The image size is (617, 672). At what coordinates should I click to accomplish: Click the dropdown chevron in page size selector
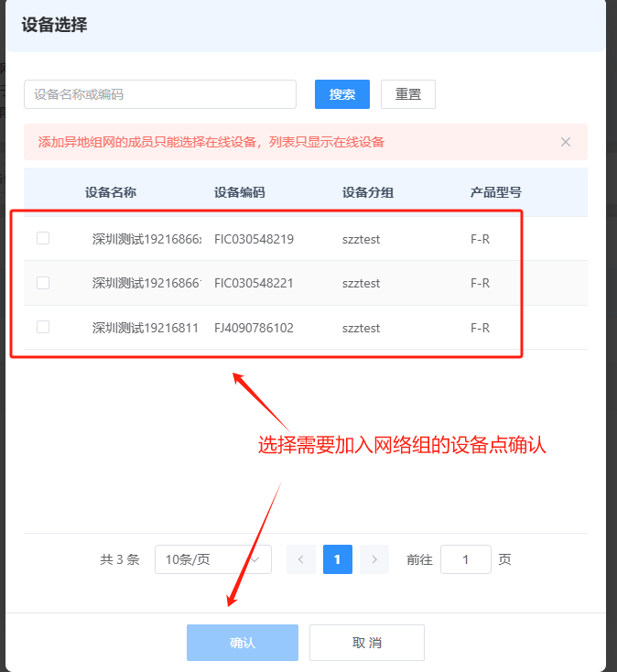(255, 559)
